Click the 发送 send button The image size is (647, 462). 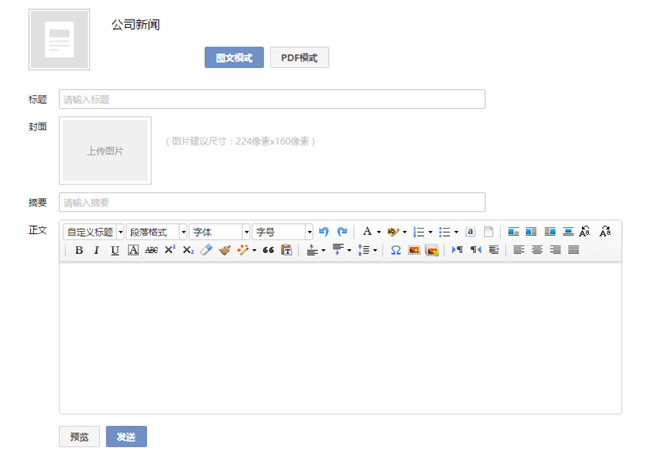[x=126, y=436]
